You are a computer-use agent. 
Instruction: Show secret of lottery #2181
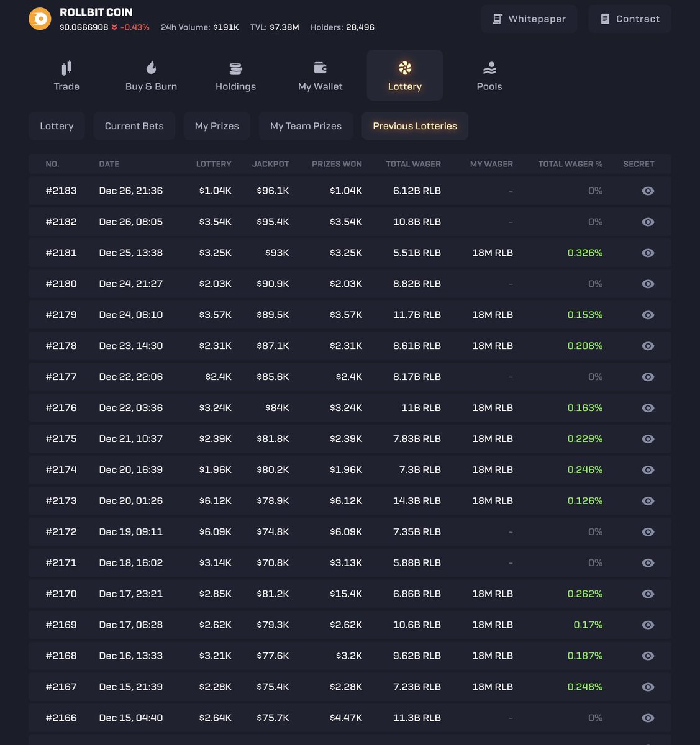tap(648, 253)
